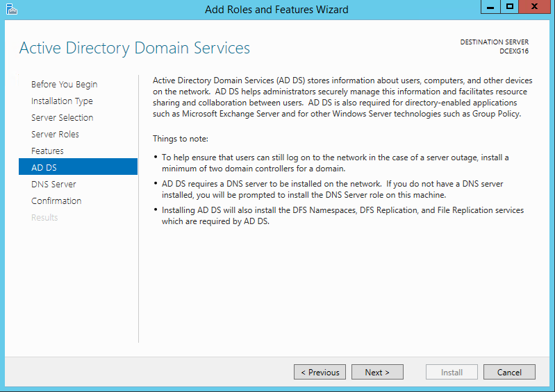Click Next to continue the wizard
Image resolution: width=555 pixels, height=392 pixels.
377,372
